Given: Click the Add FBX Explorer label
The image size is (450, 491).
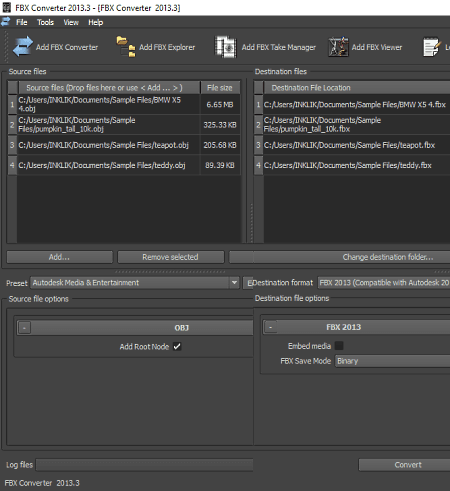Looking at the screenshot, I should click(167, 47).
